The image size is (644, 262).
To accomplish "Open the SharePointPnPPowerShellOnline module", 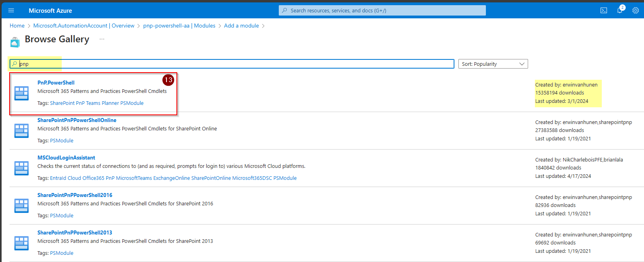I will coord(77,120).
